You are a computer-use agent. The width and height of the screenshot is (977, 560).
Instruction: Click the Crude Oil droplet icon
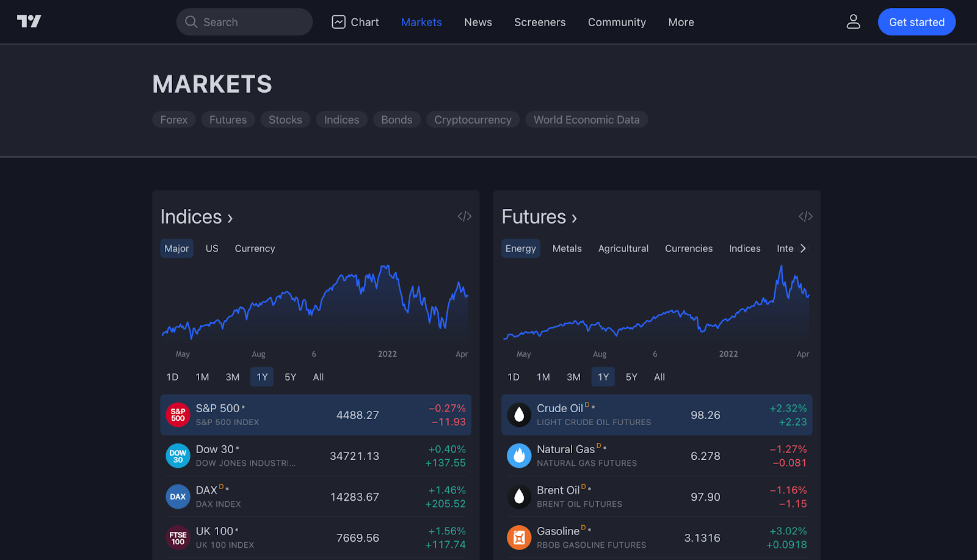click(518, 415)
